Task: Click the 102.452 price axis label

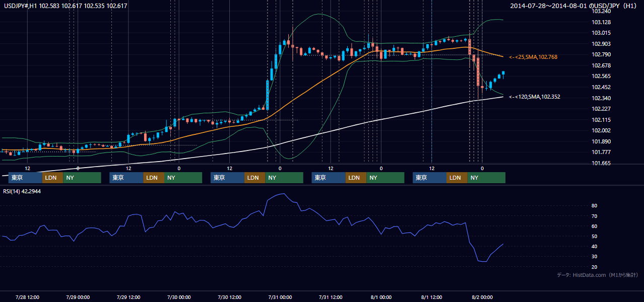Action: pos(602,87)
